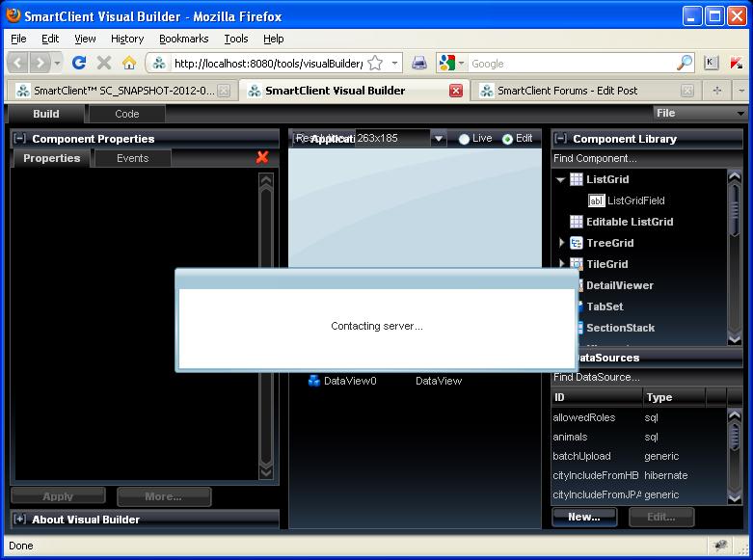The height and width of the screenshot is (560, 753).
Task: Click the TreeGrid component icon
Action: tap(576, 243)
